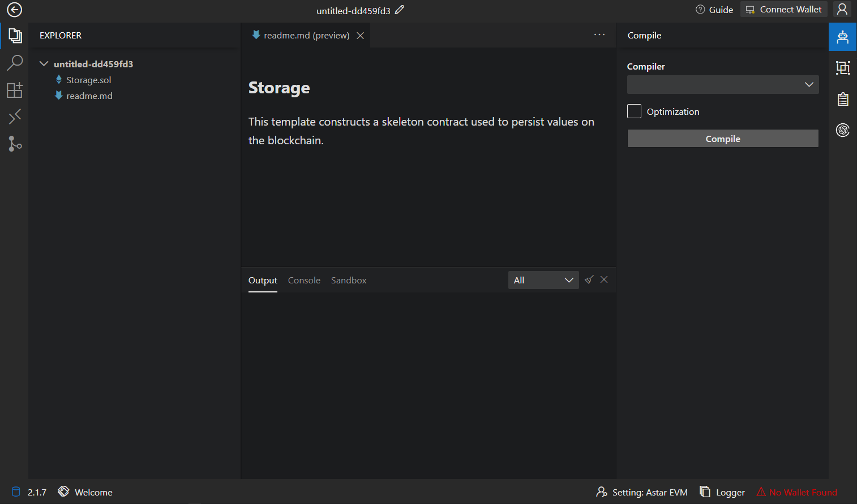Click the back arrow icon
The height and width of the screenshot is (504, 857).
[x=14, y=10]
